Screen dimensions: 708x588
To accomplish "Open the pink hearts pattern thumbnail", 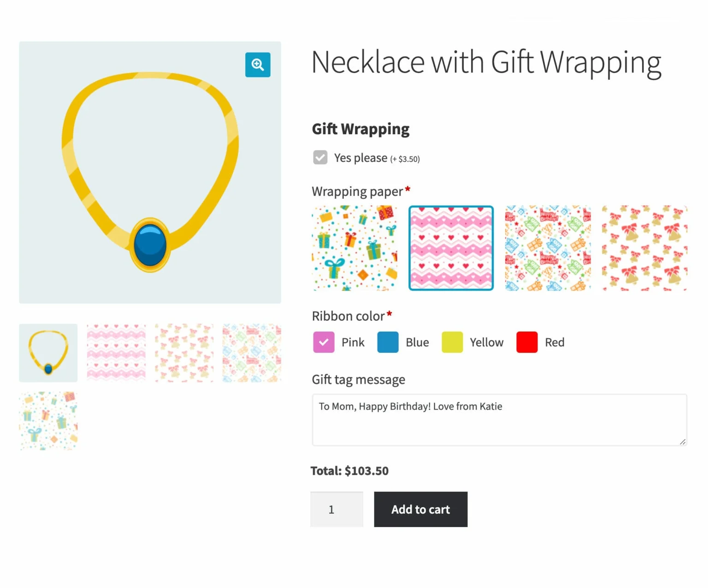I will [x=116, y=353].
